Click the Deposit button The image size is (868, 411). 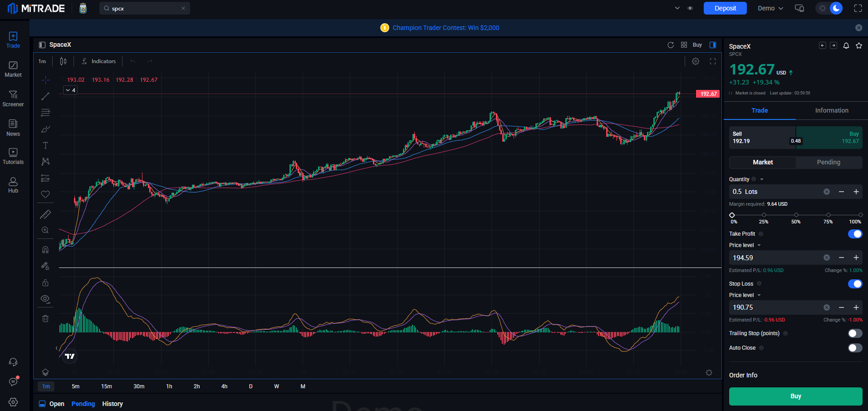click(x=725, y=8)
